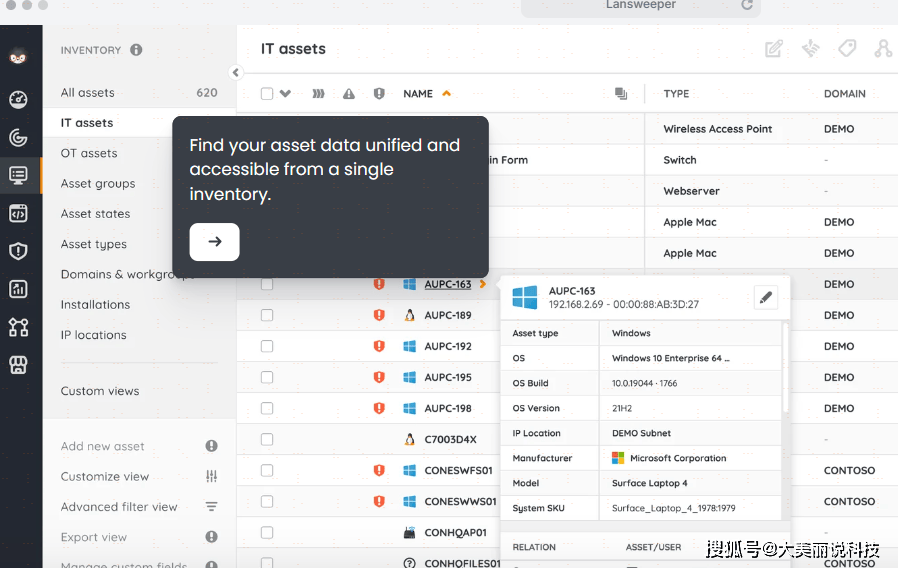Image resolution: width=898 pixels, height=568 pixels.
Task: Sort by the NAME column header
Action: click(418, 94)
